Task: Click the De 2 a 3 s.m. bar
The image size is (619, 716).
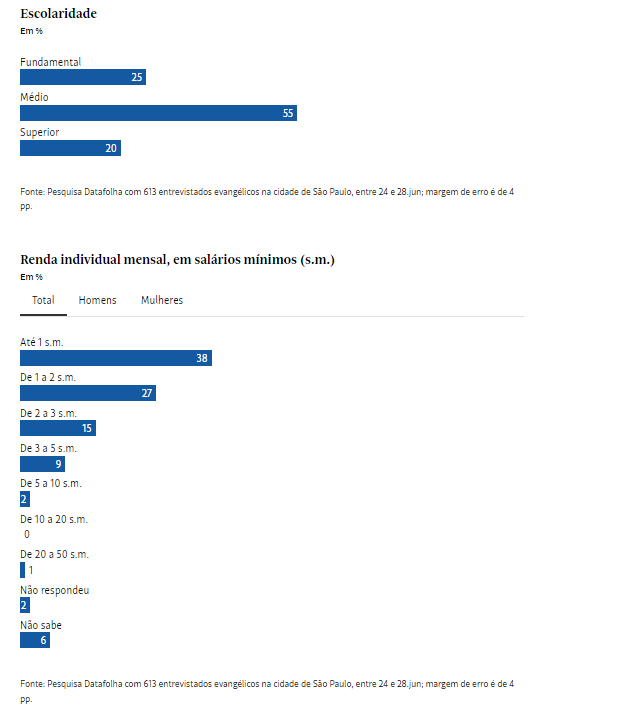Action: pos(58,428)
